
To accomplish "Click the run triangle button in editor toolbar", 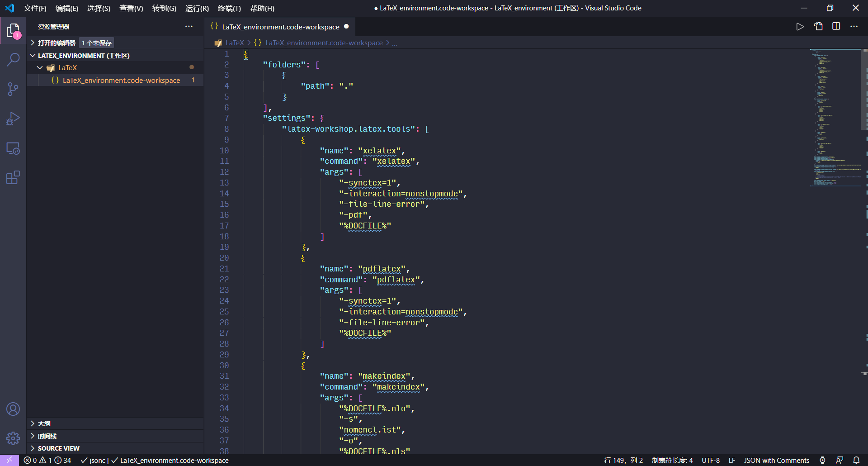I will (800, 26).
